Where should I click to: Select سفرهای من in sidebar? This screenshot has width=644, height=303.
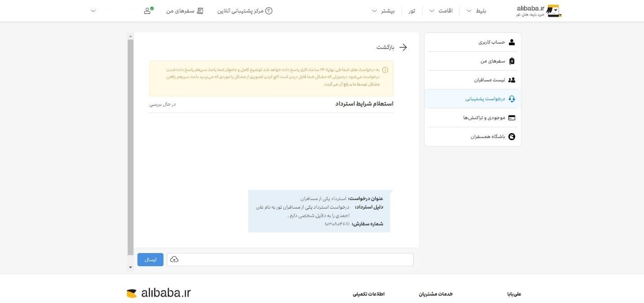[x=473, y=61]
